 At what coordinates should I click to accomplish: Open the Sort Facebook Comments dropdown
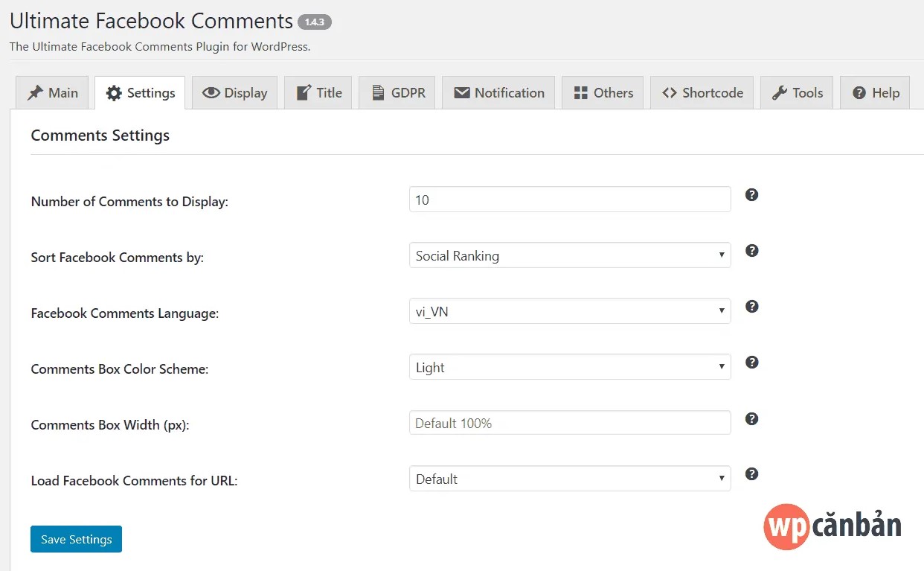tap(569, 255)
